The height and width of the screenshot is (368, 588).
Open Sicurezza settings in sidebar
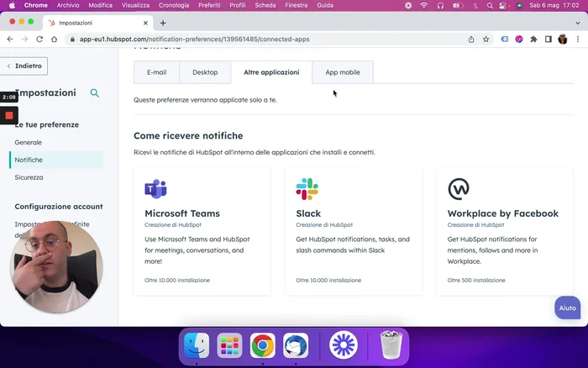point(29,177)
